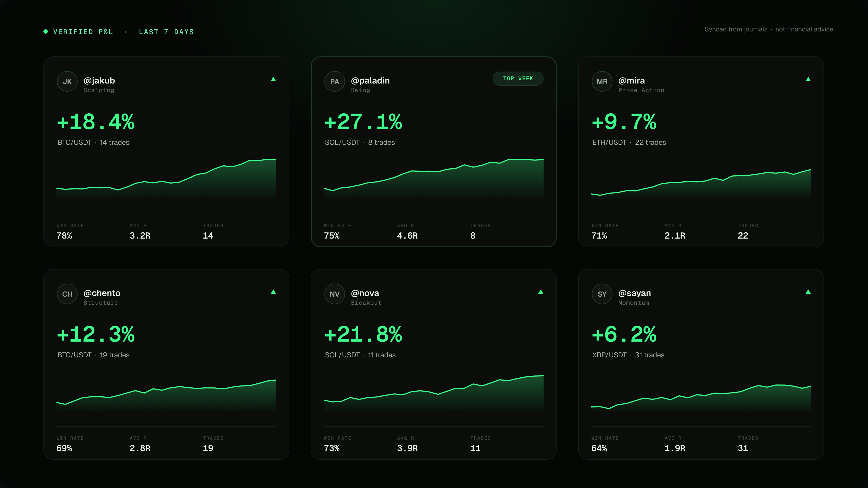
Task: Click the Scalping style label under jakub
Action: click(99, 90)
